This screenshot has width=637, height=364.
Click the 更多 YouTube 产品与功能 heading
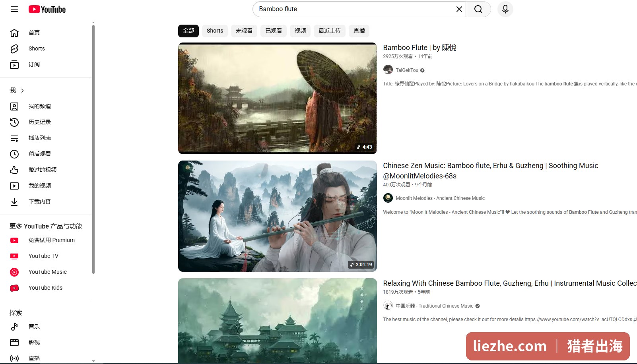[x=46, y=226]
